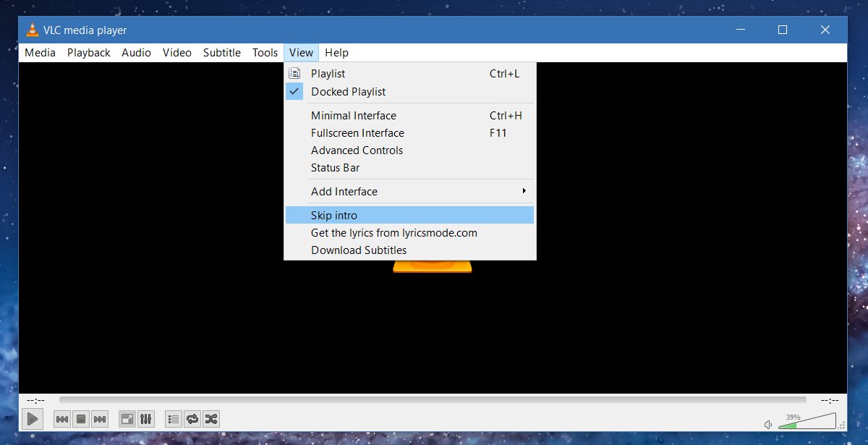Toggle shuffle random playback button

tap(211, 418)
